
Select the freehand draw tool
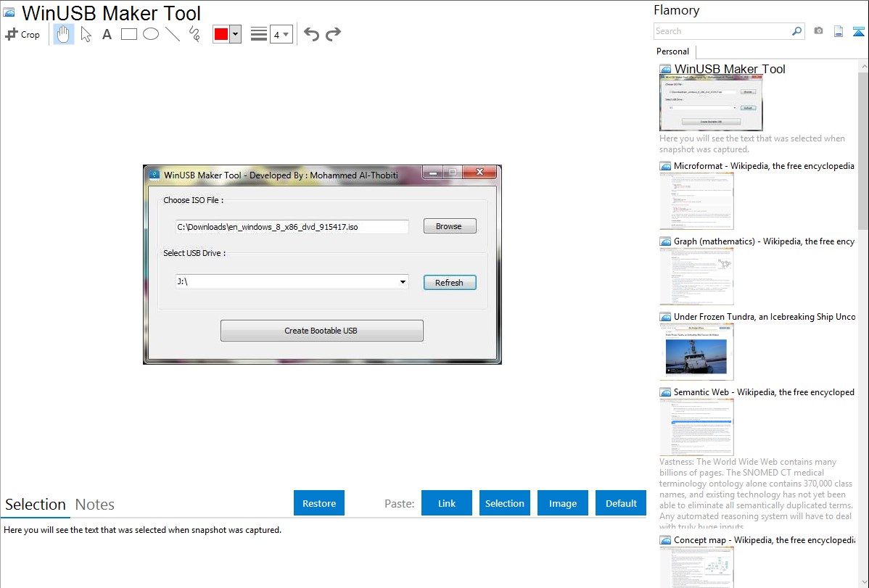[194, 34]
